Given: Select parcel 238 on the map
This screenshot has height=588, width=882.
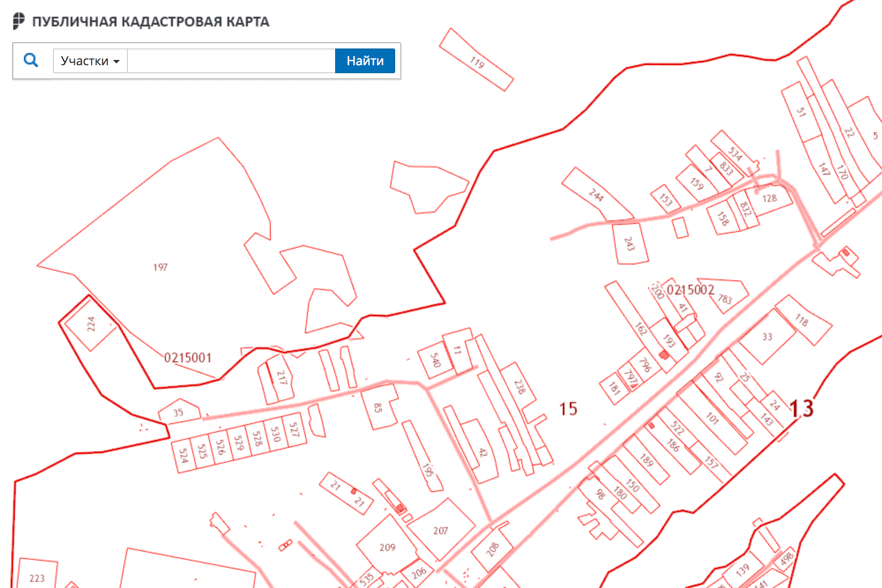Looking at the screenshot, I should point(520,387).
